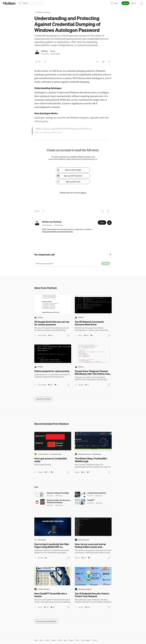Click the lower bookmark icon above author bio

[102, 211]
